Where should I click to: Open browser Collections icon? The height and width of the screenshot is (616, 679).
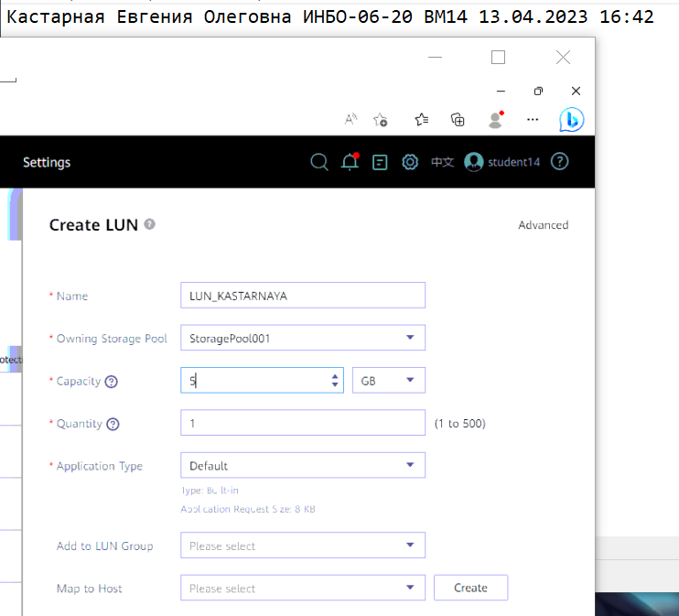click(458, 120)
